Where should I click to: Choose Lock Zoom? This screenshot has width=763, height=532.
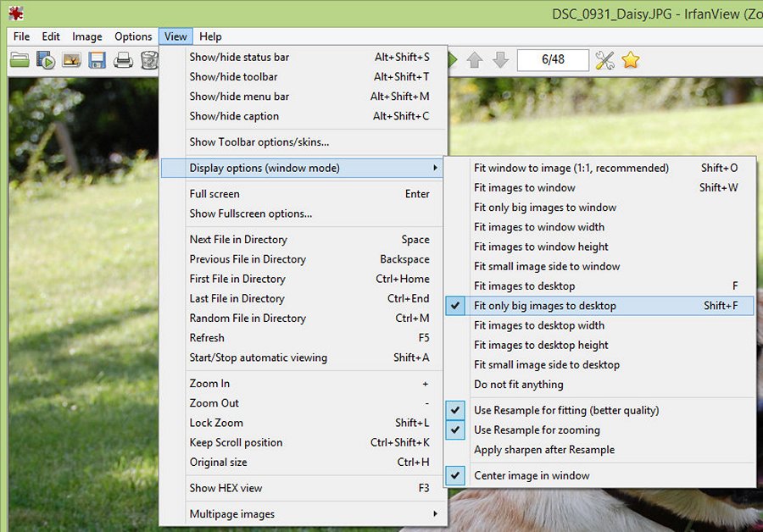point(302,423)
